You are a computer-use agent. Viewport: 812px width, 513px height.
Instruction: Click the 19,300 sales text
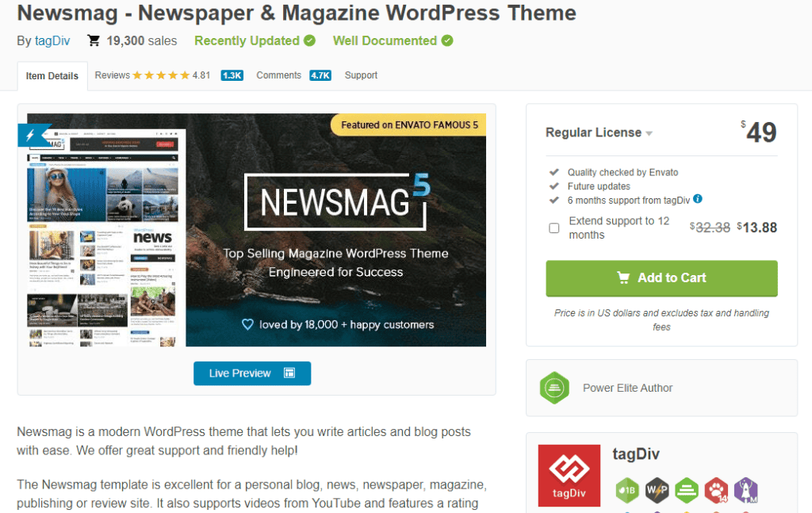point(142,41)
